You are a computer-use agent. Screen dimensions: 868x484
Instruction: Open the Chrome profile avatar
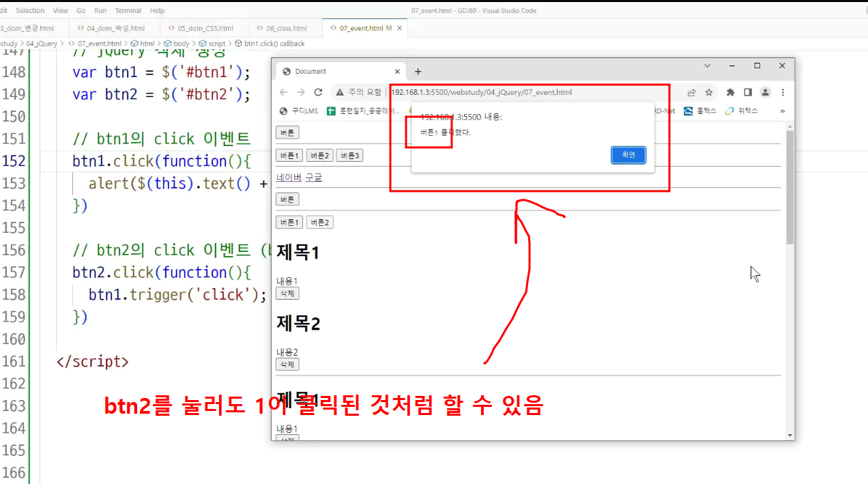pos(766,92)
